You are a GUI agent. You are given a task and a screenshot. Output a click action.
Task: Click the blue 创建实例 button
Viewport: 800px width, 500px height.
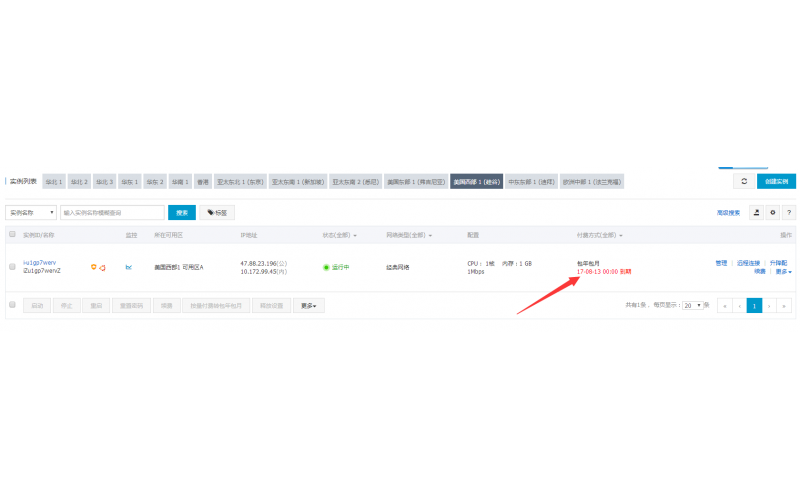[x=776, y=181]
